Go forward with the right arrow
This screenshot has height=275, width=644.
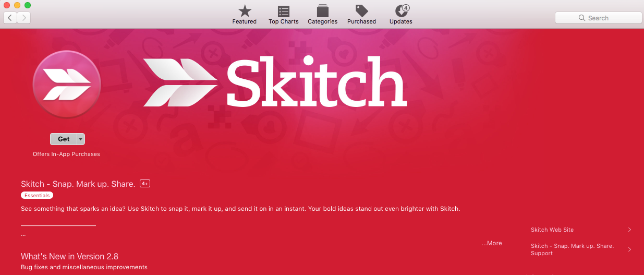coord(23,18)
